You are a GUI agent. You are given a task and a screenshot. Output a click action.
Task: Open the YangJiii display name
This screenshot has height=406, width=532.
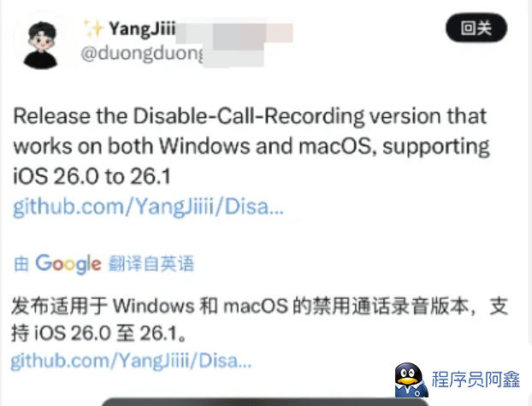tap(141, 28)
